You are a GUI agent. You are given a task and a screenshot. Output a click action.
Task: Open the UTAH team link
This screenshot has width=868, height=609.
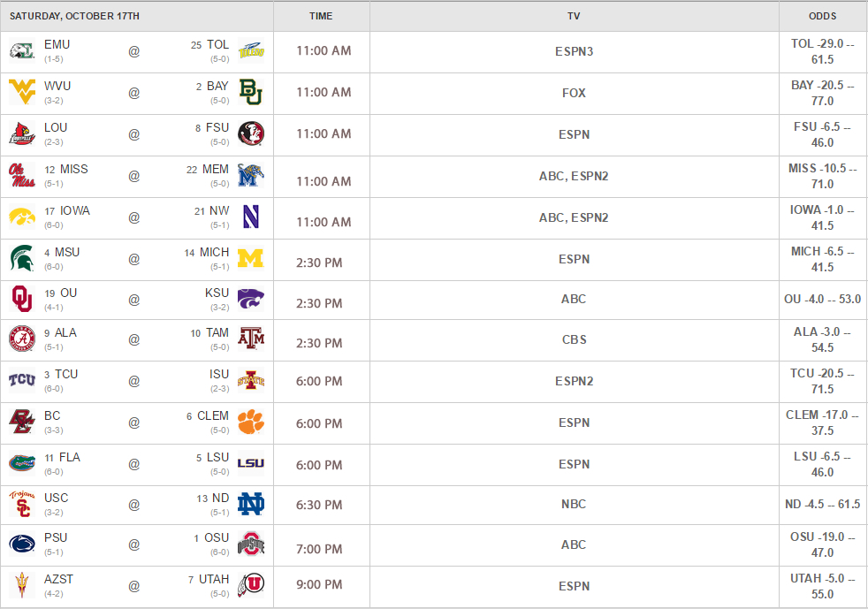point(214,579)
